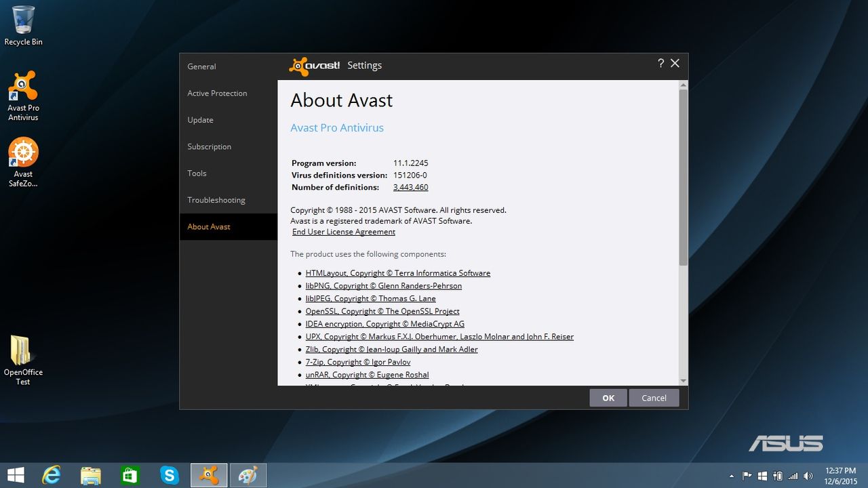Select Troubleshooting in the sidebar
The image size is (868, 488).
click(x=229, y=200)
